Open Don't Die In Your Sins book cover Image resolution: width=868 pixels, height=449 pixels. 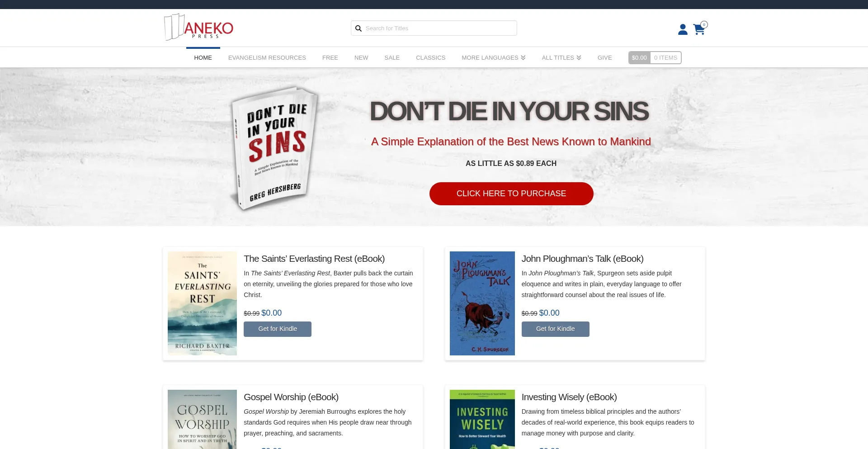[x=275, y=148]
